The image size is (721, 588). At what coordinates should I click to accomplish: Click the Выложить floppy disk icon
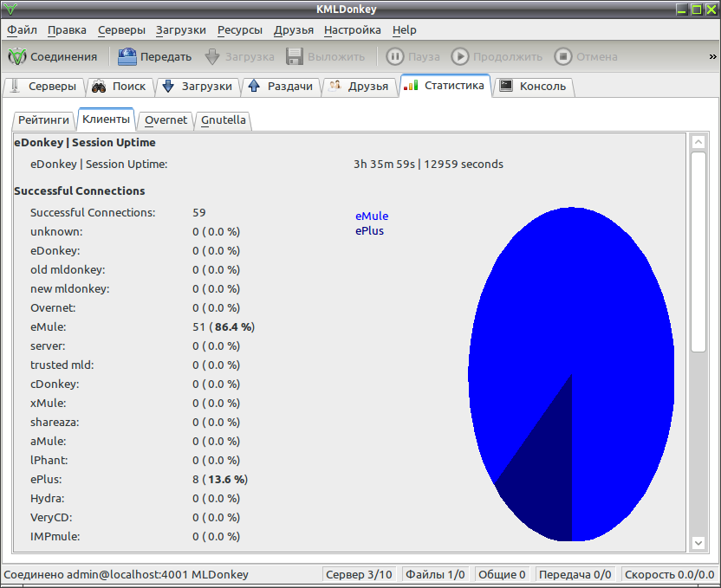(295, 56)
